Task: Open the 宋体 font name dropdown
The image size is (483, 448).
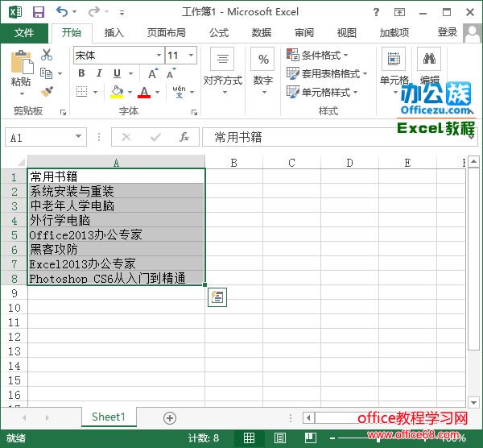Action: point(159,55)
